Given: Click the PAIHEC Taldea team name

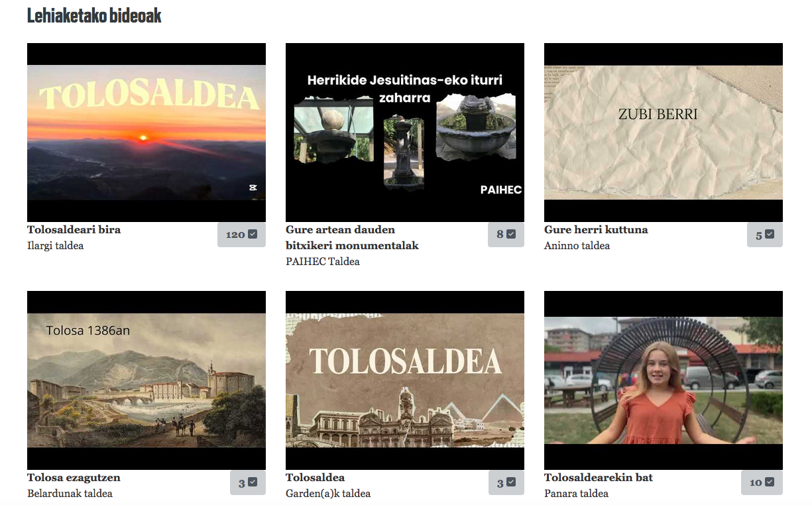Looking at the screenshot, I should [x=323, y=262].
